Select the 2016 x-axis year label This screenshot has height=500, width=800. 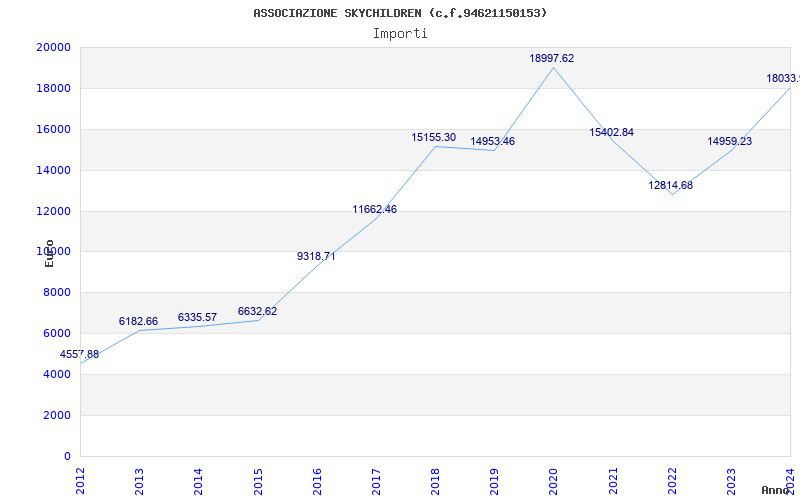click(x=317, y=481)
